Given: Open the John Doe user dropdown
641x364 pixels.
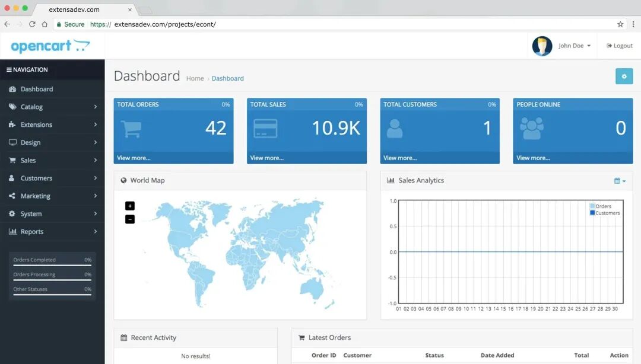Looking at the screenshot, I should [x=575, y=46].
